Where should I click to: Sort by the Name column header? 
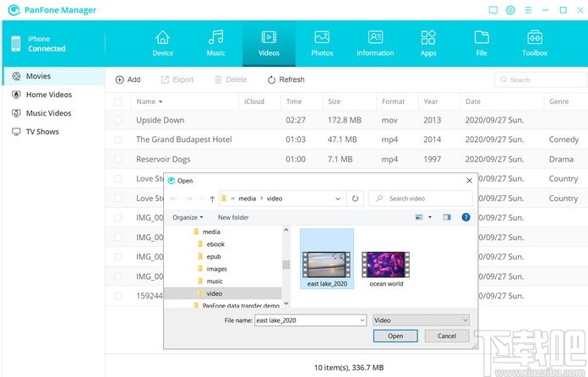[x=150, y=101]
